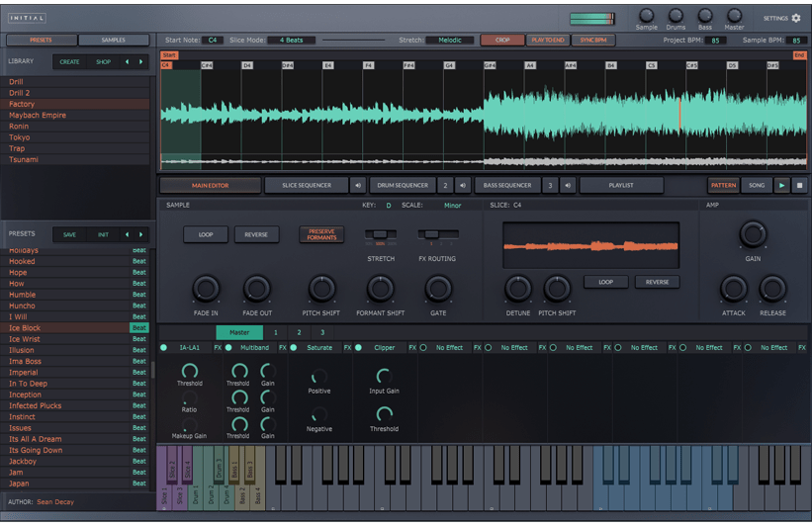Image resolution: width=812 pixels, height=526 pixels.
Task: Click the Detune knob
Action: 518,289
